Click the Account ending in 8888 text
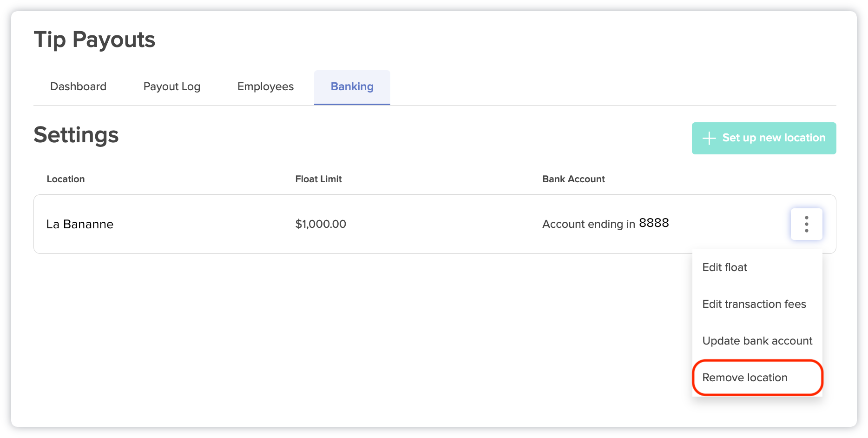The width and height of the screenshot is (868, 438). (605, 224)
